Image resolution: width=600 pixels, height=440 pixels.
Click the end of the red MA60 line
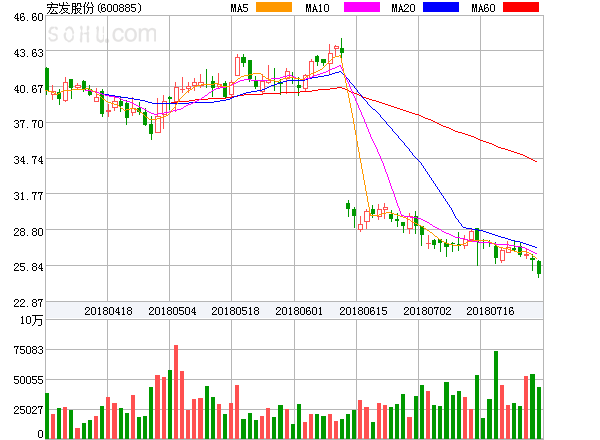(x=536, y=161)
